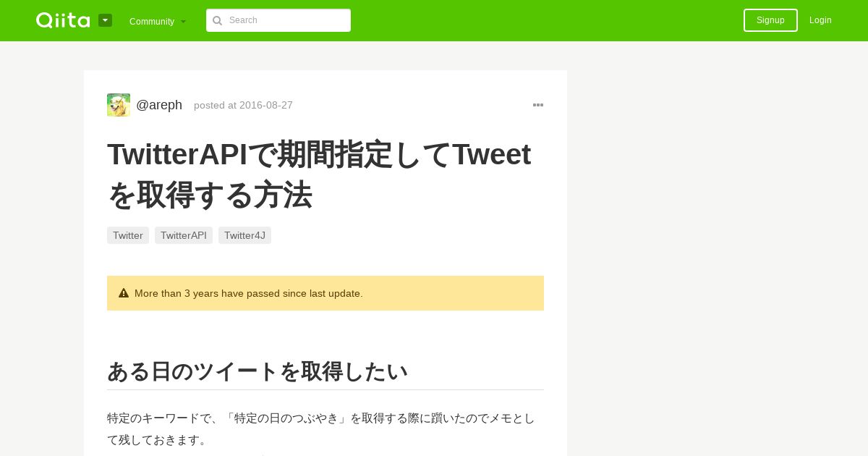The width and height of the screenshot is (868, 456).
Task: Click the 'posted at 2016-08-27' text
Action: click(x=243, y=105)
